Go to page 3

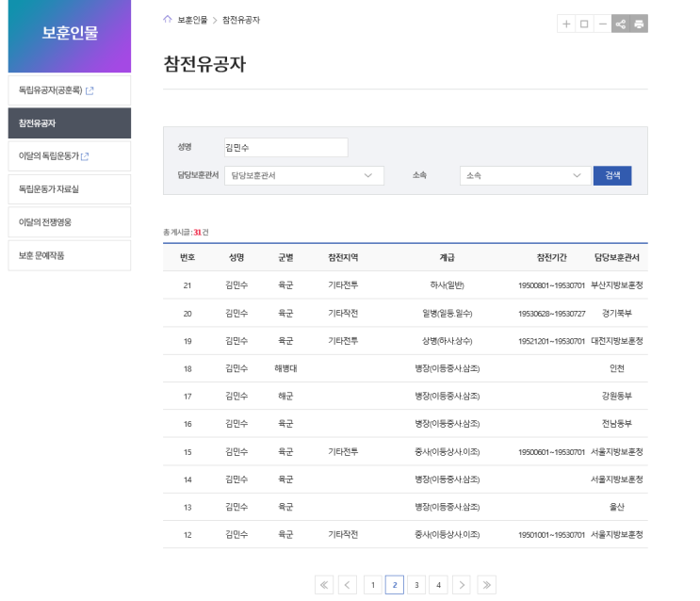[416, 585]
